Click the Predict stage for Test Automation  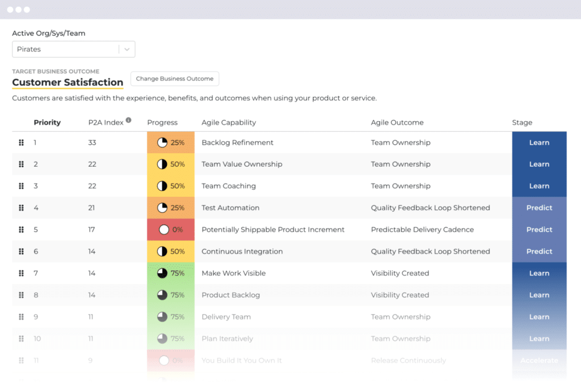click(539, 208)
